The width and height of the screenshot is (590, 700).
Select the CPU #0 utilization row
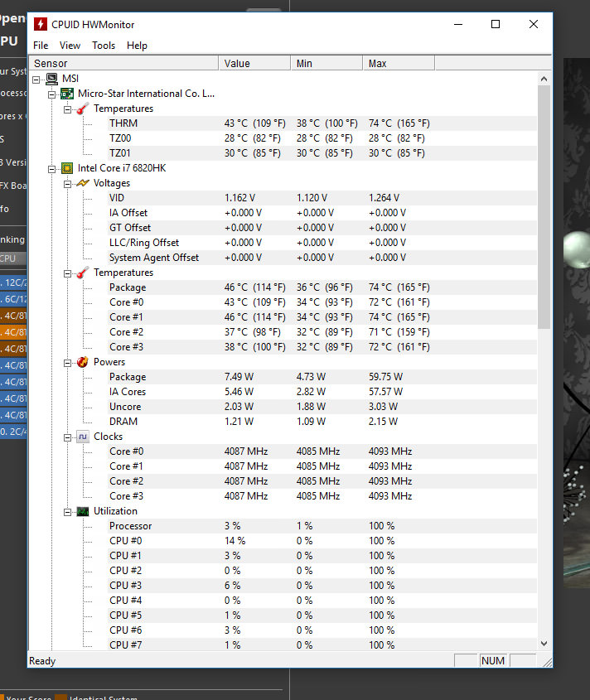322,541
